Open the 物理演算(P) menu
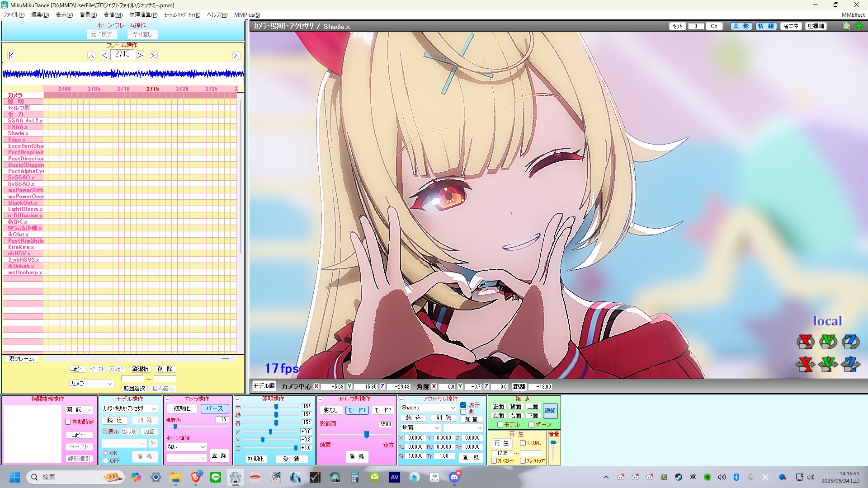The image size is (868, 488). coord(143,15)
